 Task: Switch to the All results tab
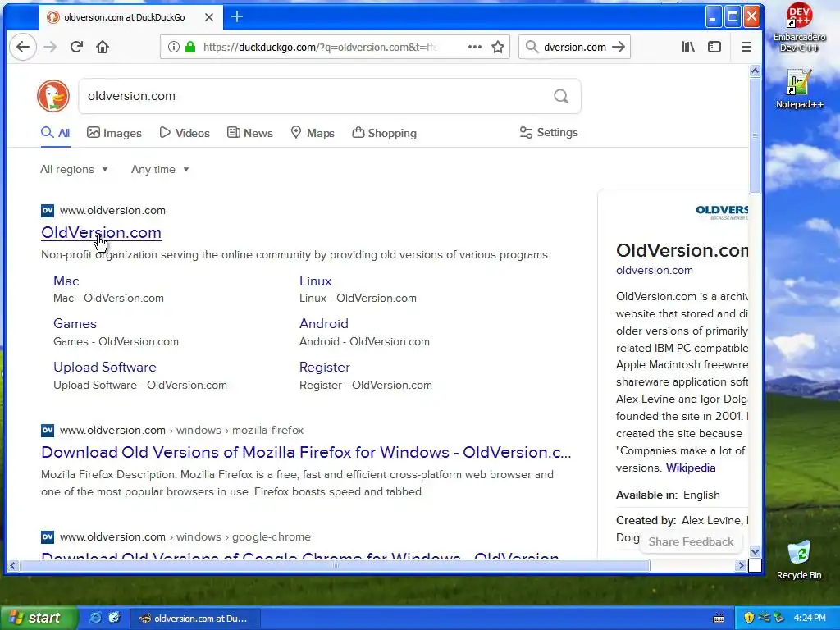pyautogui.click(x=56, y=133)
